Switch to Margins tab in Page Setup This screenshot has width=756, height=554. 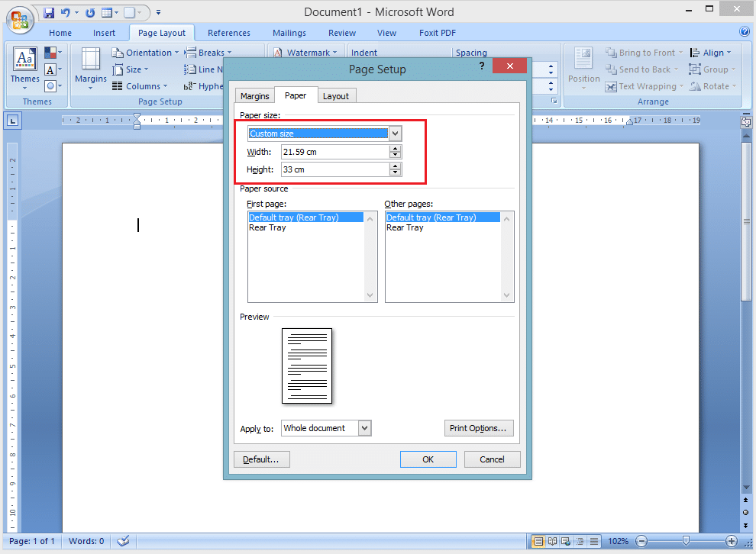click(x=254, y=96)
